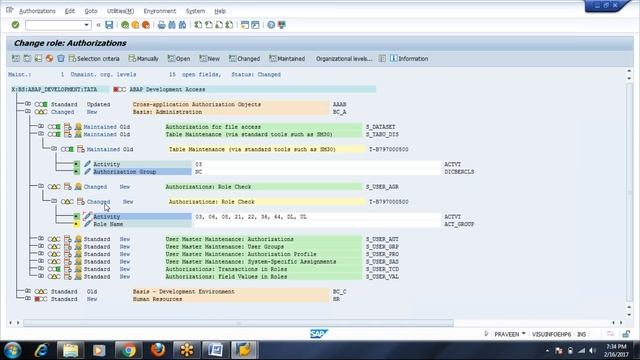Click the green Enter checkmark icon
The image size is (640, 360).
point(15,25)
